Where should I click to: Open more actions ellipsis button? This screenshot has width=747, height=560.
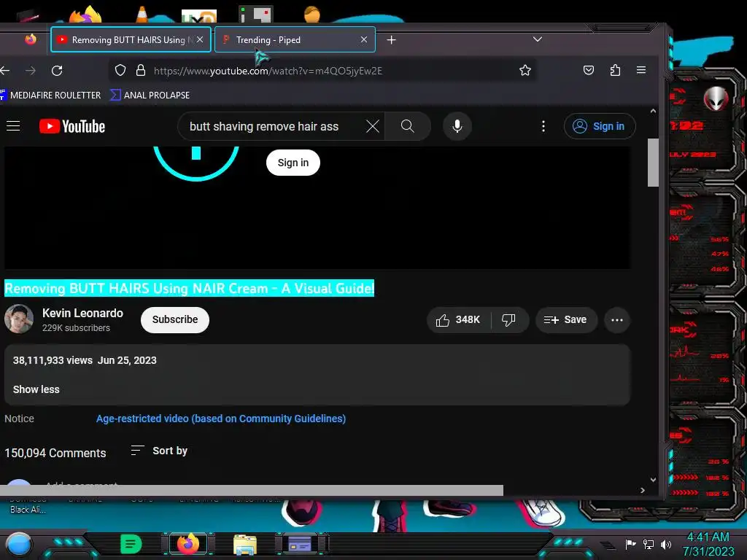tap(617, 320)
